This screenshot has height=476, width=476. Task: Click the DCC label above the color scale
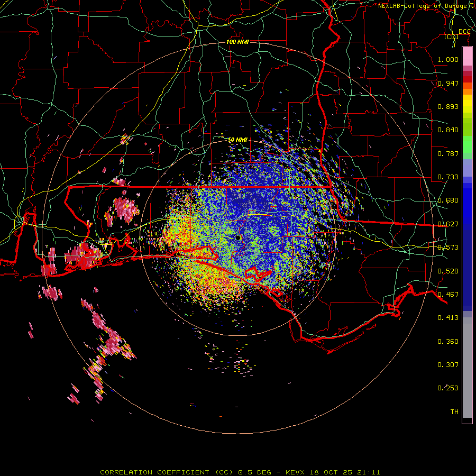pos(464,32)
